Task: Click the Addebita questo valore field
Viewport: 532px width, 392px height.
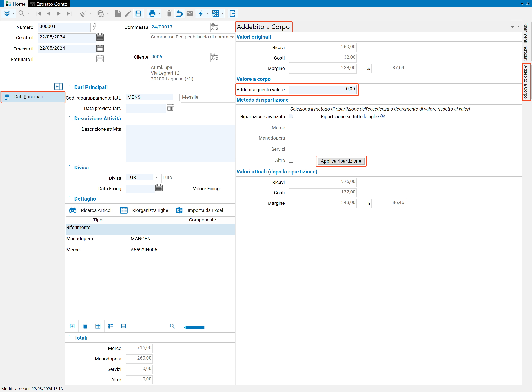Action: (x=323, y=89)
